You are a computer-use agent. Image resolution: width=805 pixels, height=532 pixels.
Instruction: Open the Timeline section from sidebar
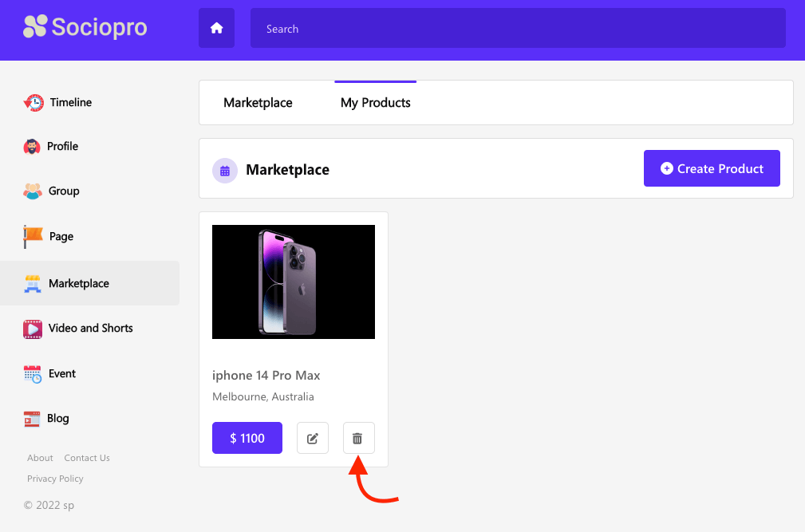point(33,102)
